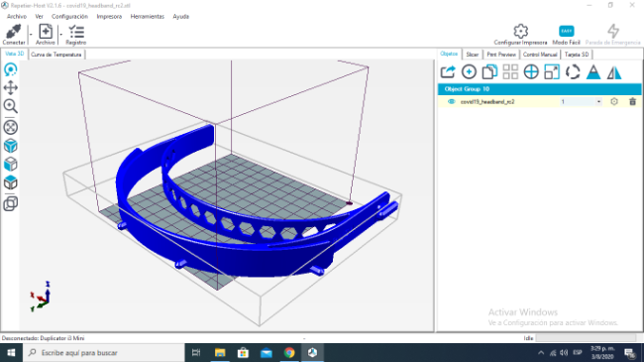
Task: Click the add object plus-circle icon
Action: pyautogui.click(x=469, y=72)
